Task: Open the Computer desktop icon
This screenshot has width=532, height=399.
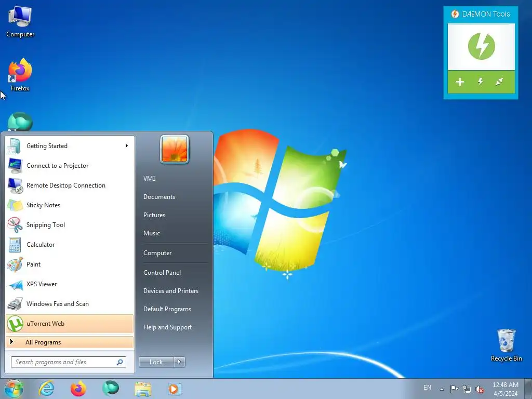Action: [20, 22]
